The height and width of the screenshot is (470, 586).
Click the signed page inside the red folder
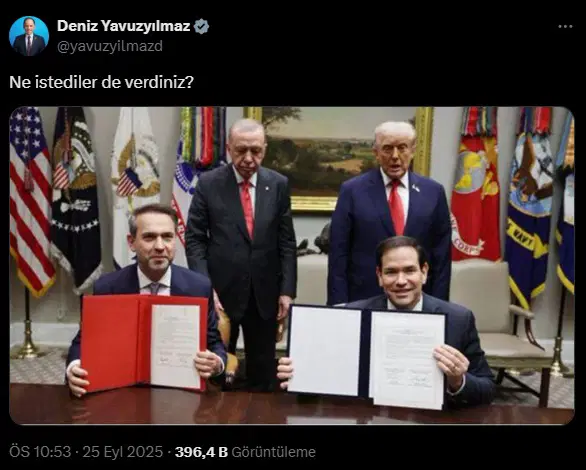point(176,346)
